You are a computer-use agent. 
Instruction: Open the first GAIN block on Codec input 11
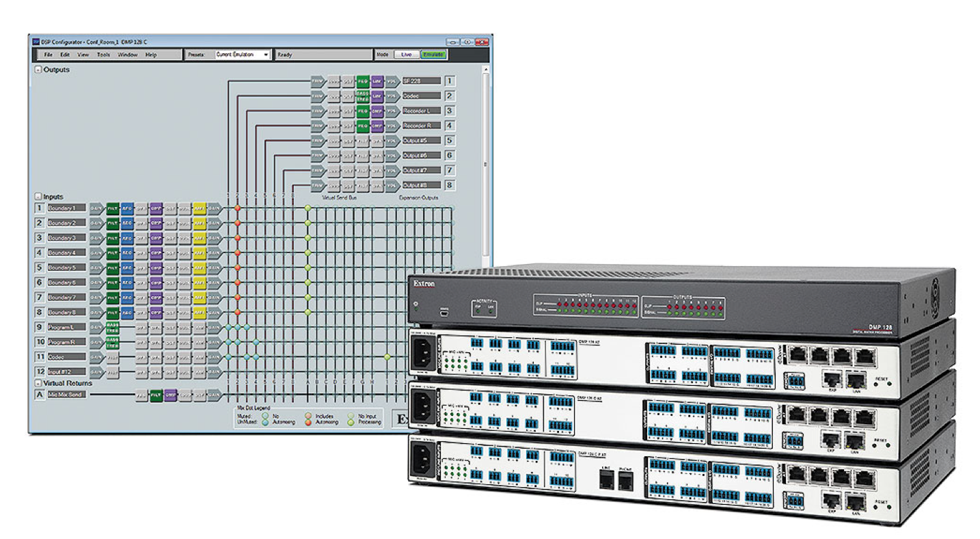[x=97, y=357]
